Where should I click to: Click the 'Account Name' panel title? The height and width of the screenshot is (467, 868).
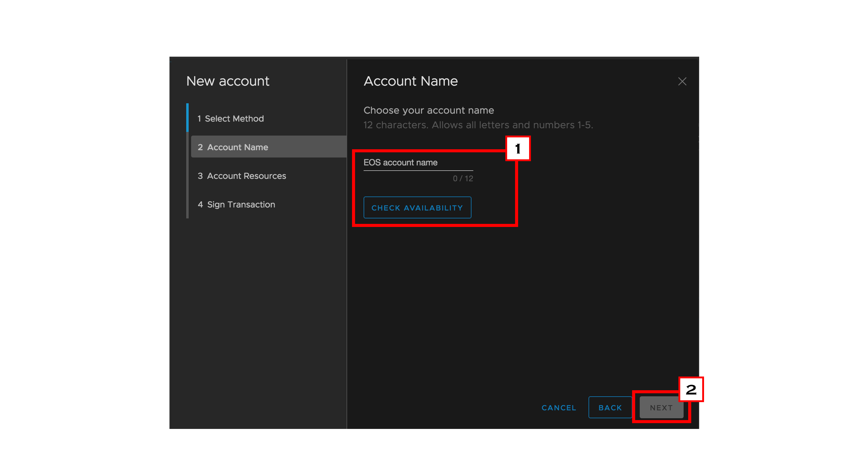coord(411,81)
